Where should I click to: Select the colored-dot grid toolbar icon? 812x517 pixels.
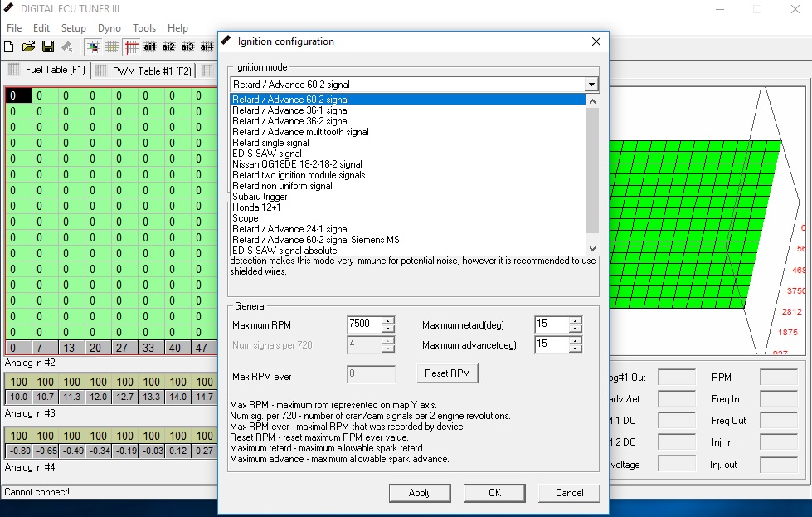93,46
